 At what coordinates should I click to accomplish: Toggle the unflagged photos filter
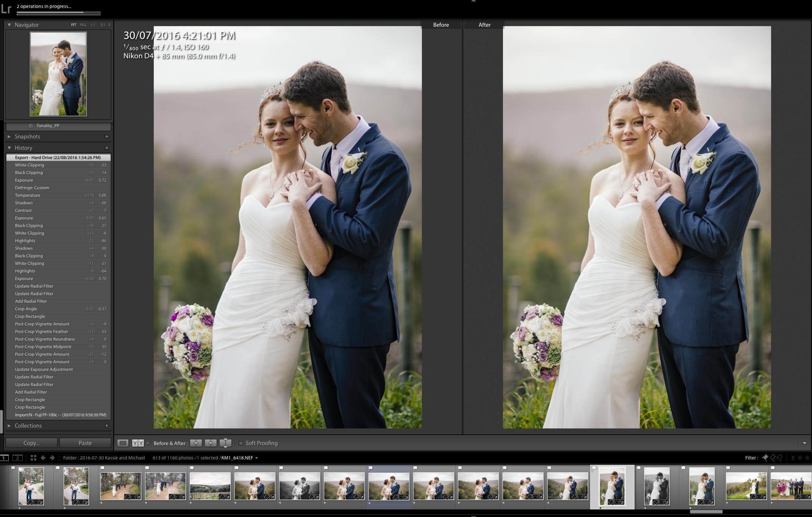[x=773, y=458]
